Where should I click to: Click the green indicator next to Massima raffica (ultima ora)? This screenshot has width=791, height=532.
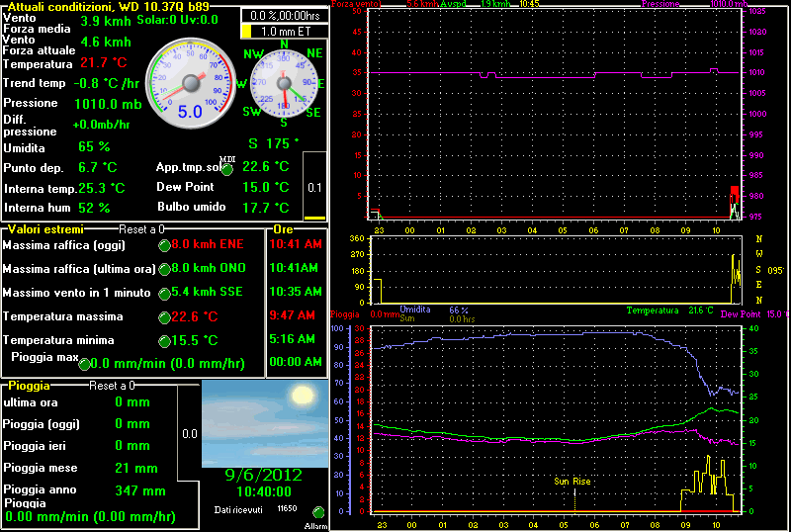pyautogui.click(x=164, y=270)
